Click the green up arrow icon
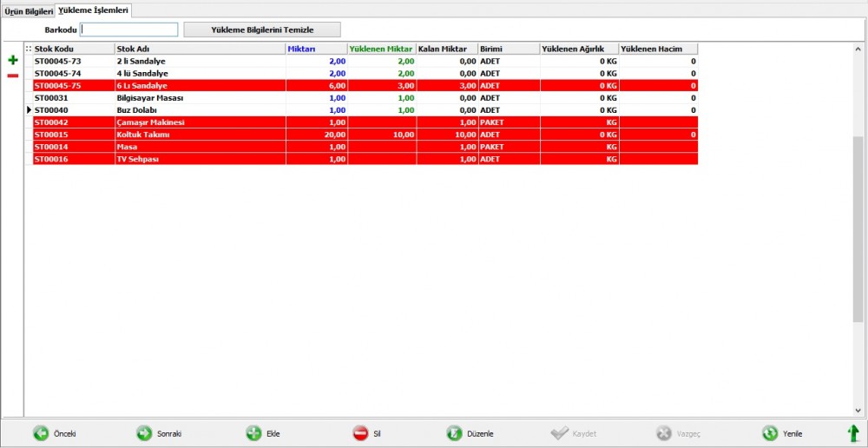The width and height of the screenshot is (868, 448). 853,433
